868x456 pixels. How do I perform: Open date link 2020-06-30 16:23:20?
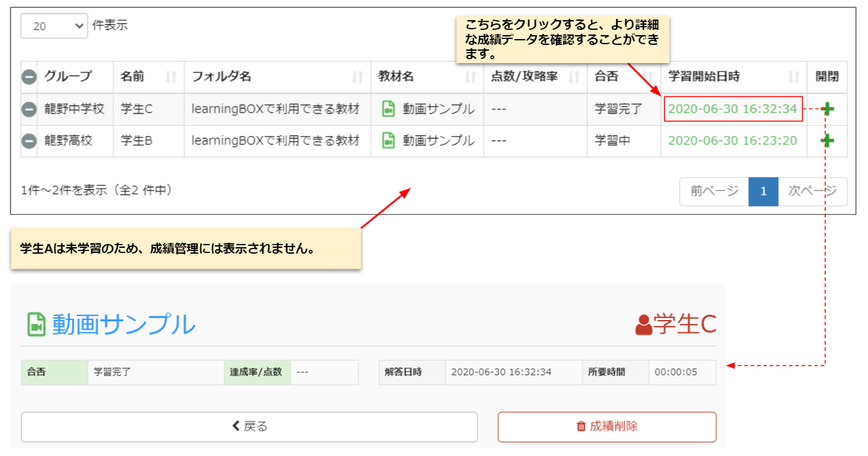pyautogui.click(x=732, y=141)
